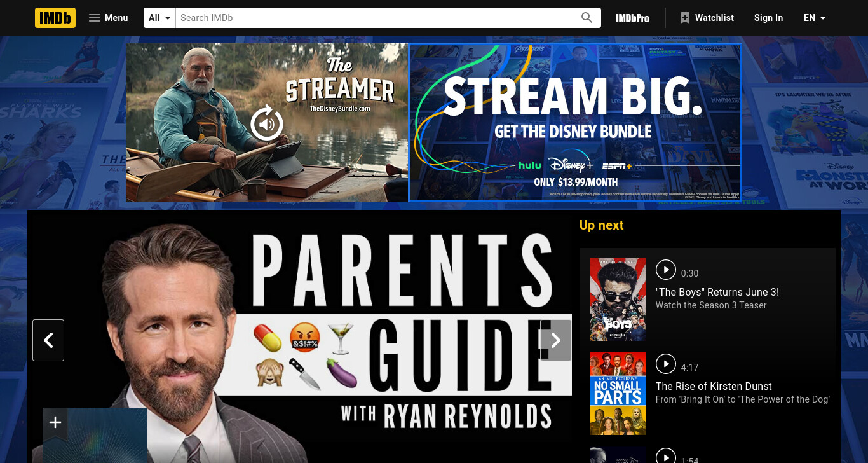Open The Boys poster thumbnail

click(618, 300)
